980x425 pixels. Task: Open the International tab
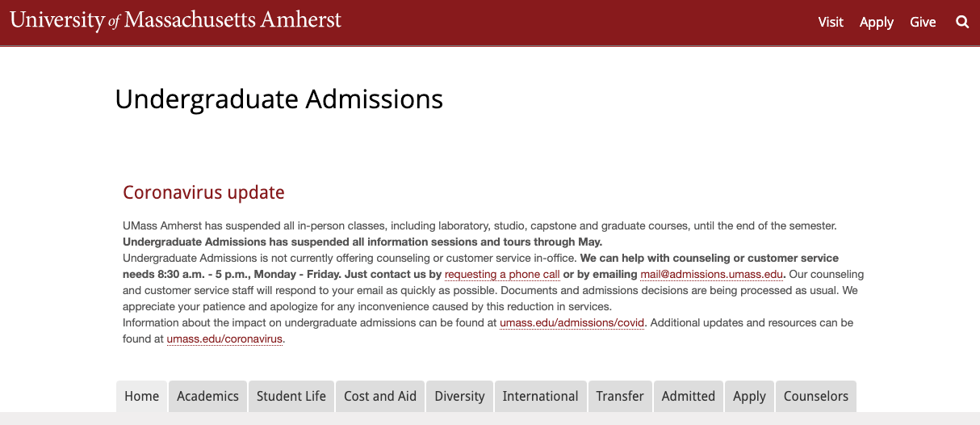(540, 396)
